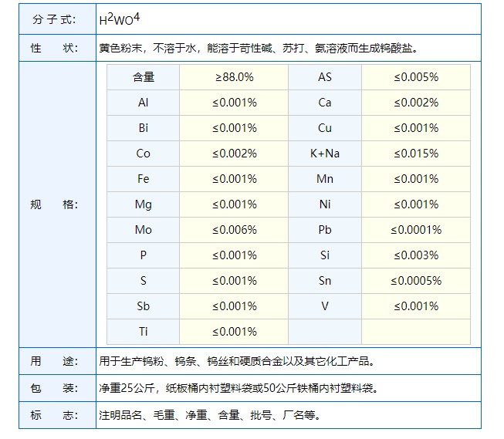Click the 用途 usage description text
The image size is (504, 439).
(x=236, y=361)
